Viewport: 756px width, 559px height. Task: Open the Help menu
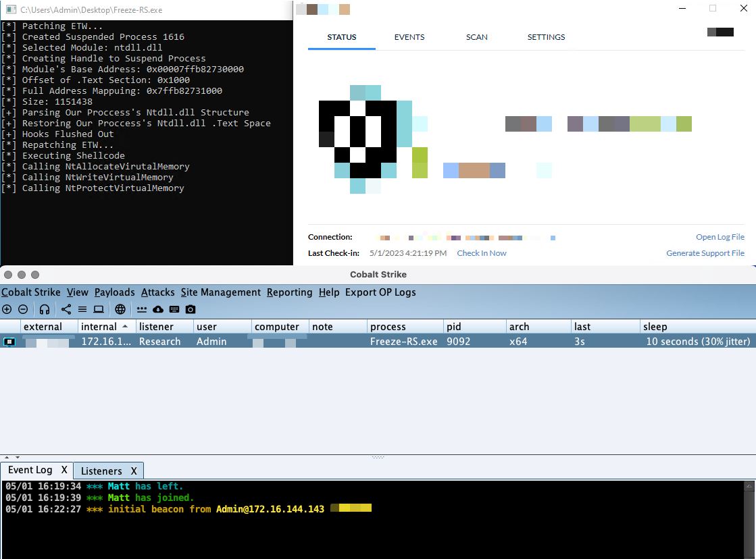(329, 292)
